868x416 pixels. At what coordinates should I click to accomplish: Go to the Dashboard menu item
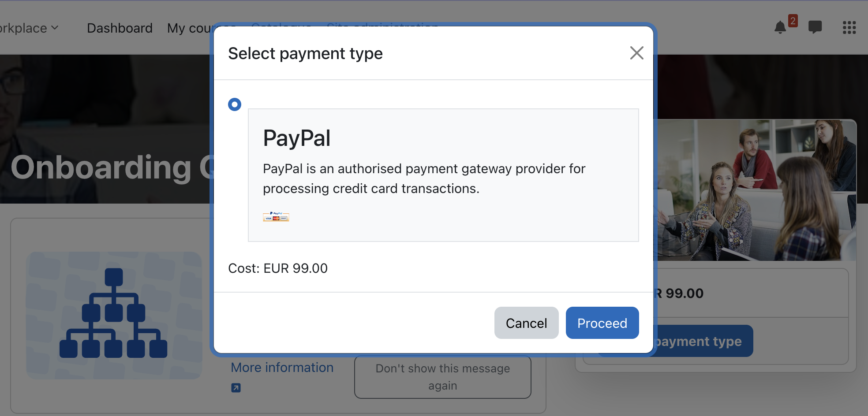pyautogui.click(x=120, y=28)
